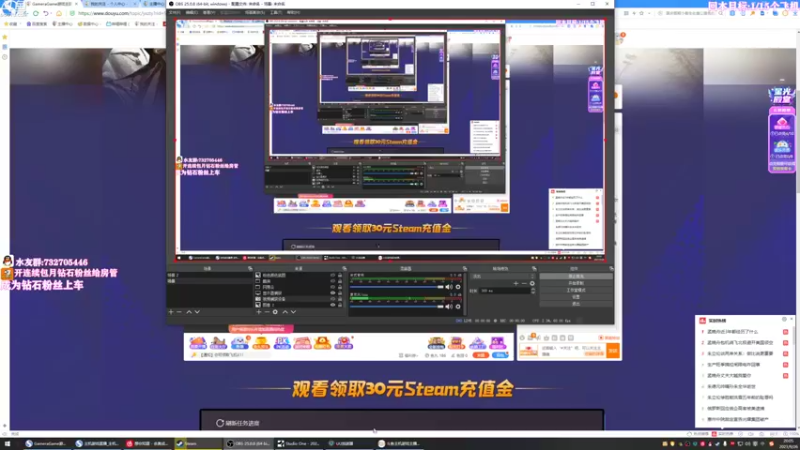Click the transition duration input field
This screenshot has height=450, width=800.
pyautogui.click(x=505, y=291)
